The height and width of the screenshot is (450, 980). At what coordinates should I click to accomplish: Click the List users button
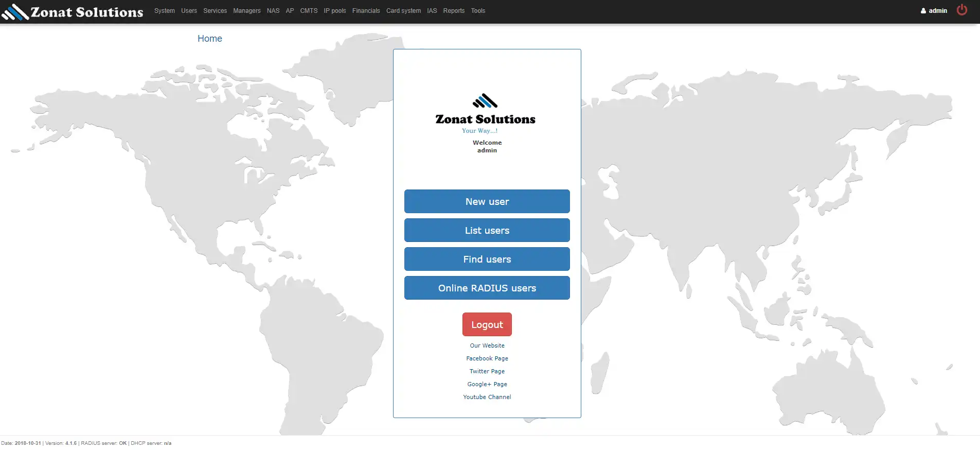click(487, 230)
